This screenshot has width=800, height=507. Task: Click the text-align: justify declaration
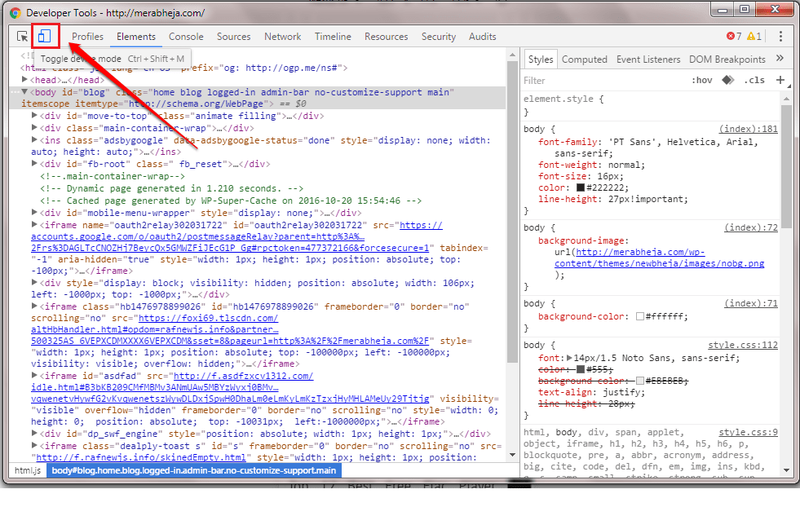pyautogui.click(x=592, y=393)
